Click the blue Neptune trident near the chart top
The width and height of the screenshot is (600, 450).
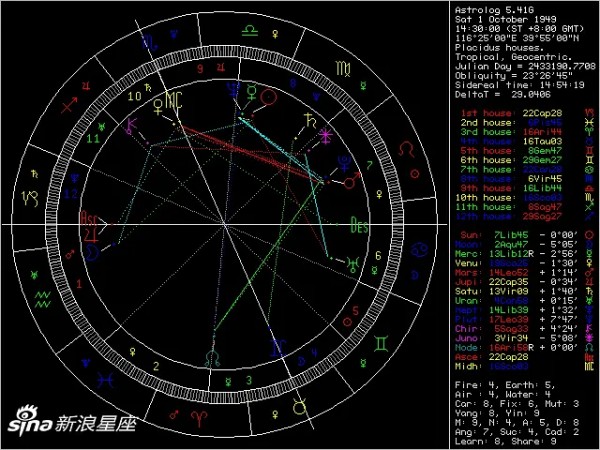pyautogui.click(x=233, y=89)
